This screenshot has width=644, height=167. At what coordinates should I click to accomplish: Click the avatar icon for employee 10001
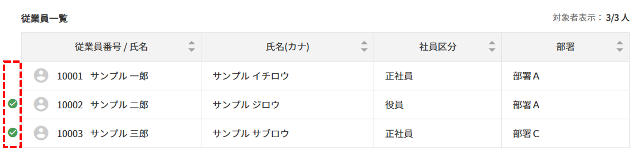41,76
